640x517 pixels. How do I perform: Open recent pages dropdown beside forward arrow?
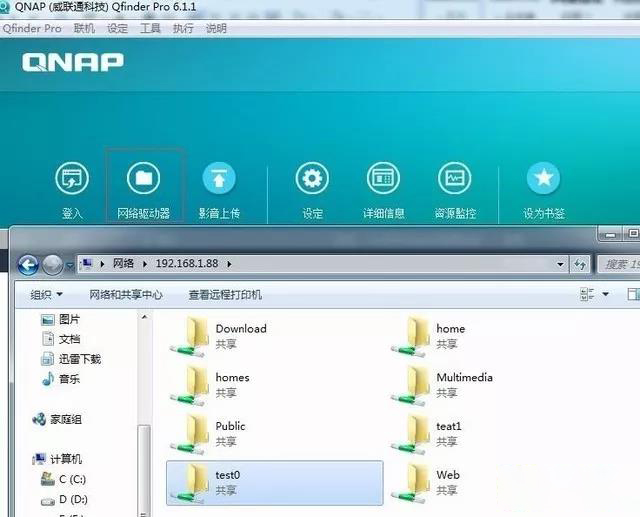coord(69,266)
